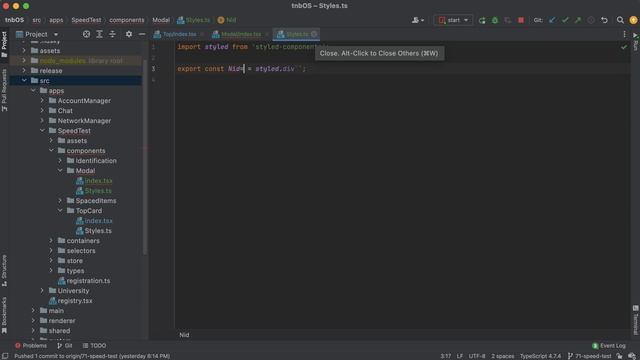Open the Code With Me user dropdown

pyautogui.click(x=418, y=20)
